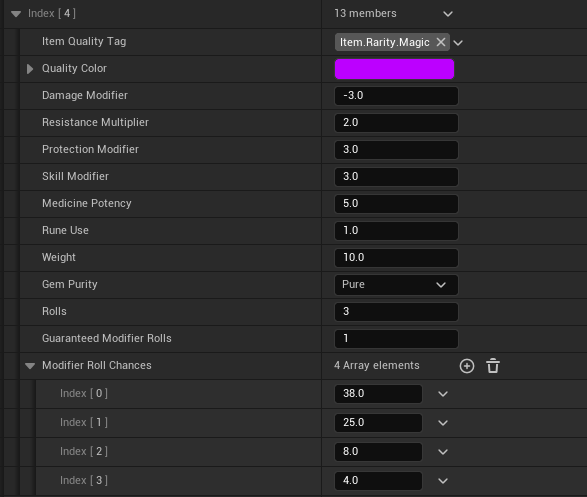Collapse the Modifier Roll Chances array
Viewport: 587px width, 497px height.
click(30, 366)
